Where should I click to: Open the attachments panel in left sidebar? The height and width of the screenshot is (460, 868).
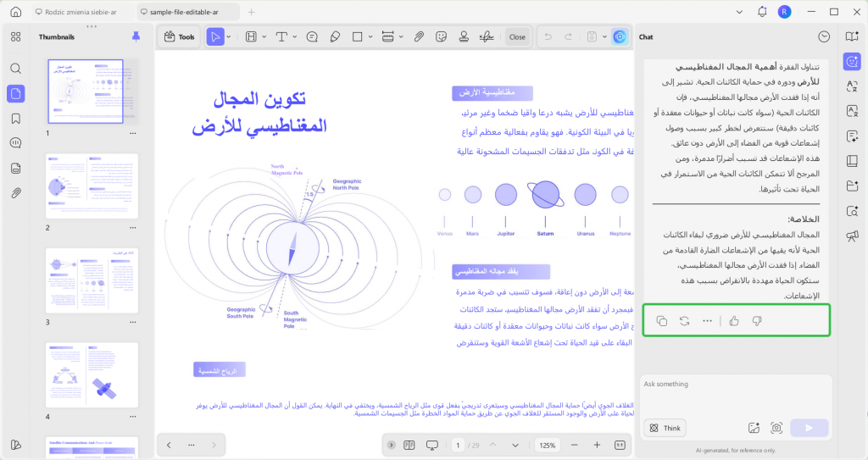point(16,193)
